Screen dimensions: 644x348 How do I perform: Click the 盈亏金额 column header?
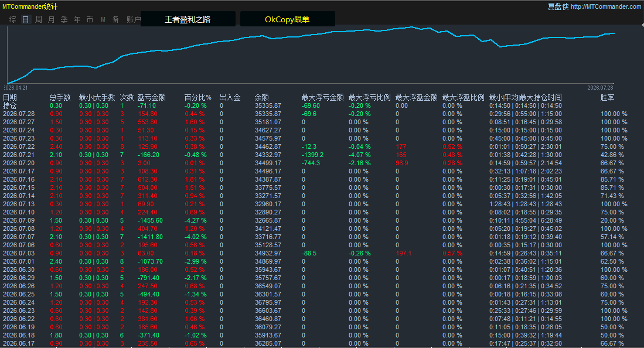(x=152, y=97)
